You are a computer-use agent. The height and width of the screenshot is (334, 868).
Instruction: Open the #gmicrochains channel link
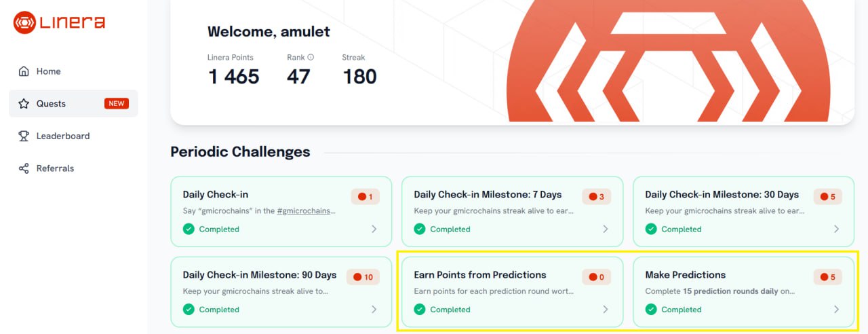tap(307, 210)
